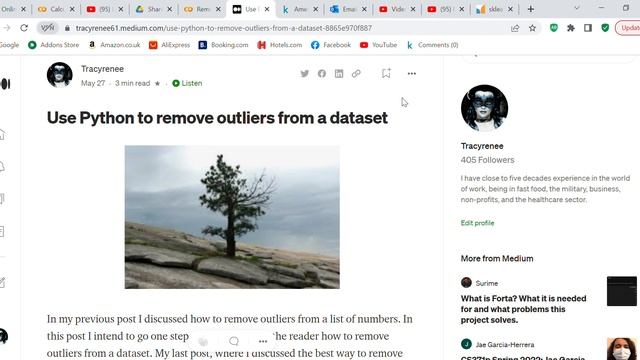Open the Forta article thumbnail
The width and height of the screenshot is (640, 360).
point(622,291)
